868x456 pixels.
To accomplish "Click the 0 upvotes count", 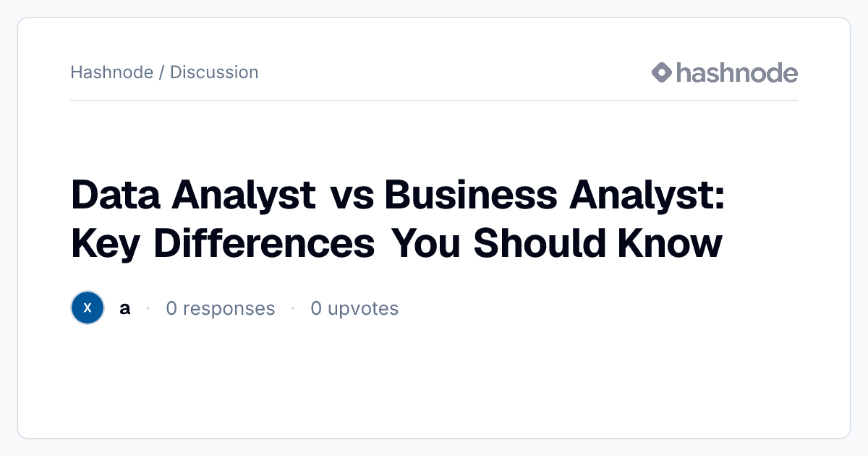I will (354, 308).
